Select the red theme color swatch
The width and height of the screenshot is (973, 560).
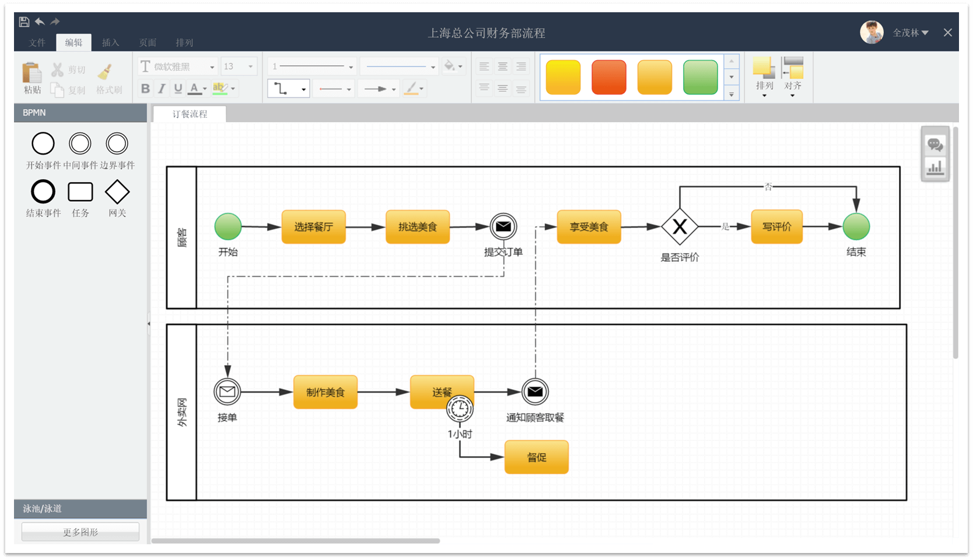pos(608,76)
